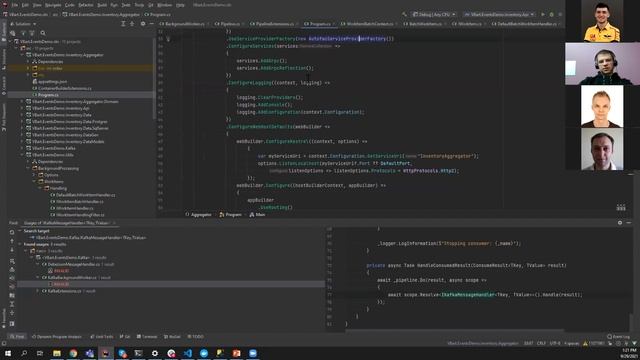Open Visual Studio Code from taskbar
Image resolution: width=640 pixels, height=360 pixels.
click(187, 353)
